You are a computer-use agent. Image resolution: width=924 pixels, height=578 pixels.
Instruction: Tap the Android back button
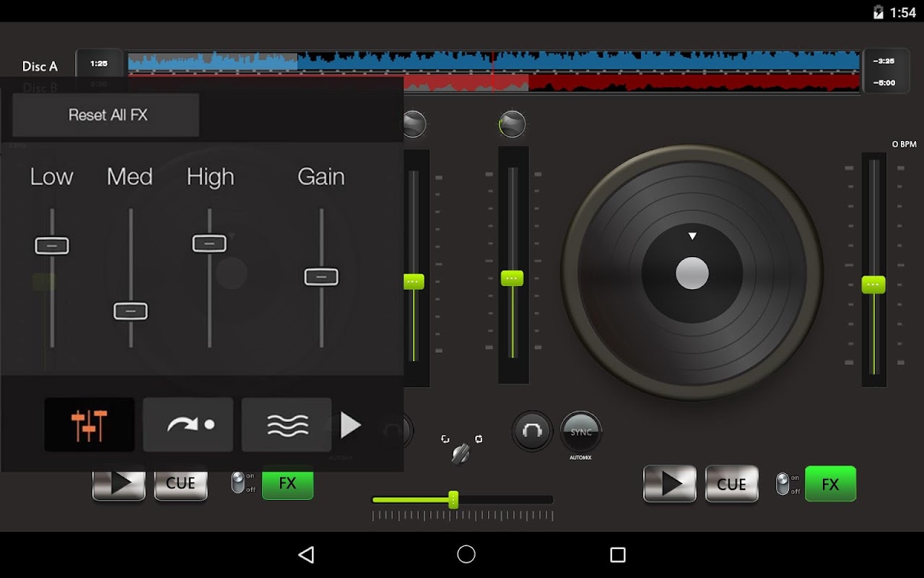(306, 554)
